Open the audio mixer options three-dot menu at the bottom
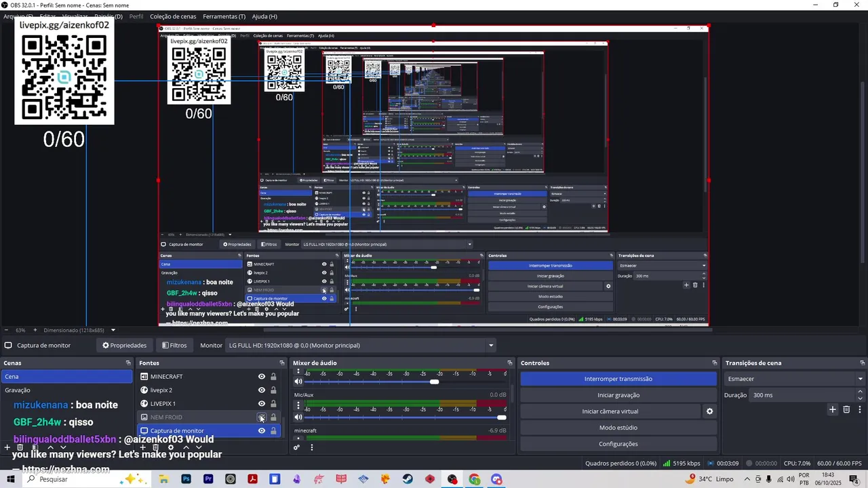The width and height of the screenshot is (868, 488). click(x=312, y=447)
